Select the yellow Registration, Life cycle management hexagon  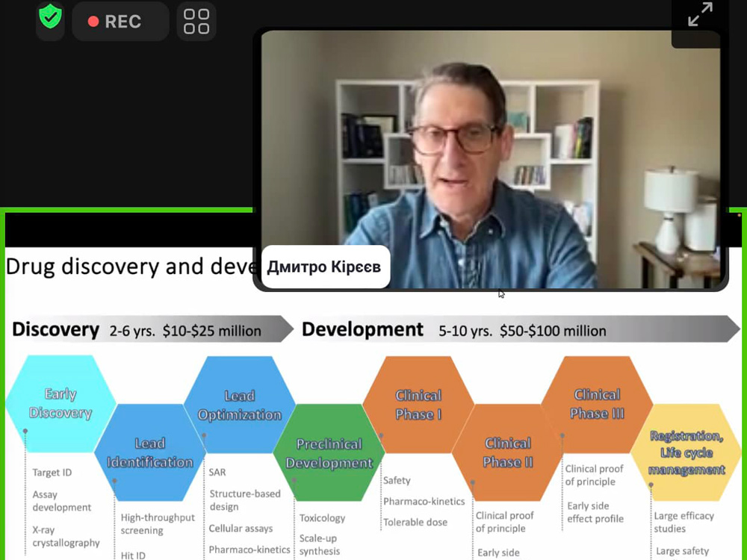(686, 452)
